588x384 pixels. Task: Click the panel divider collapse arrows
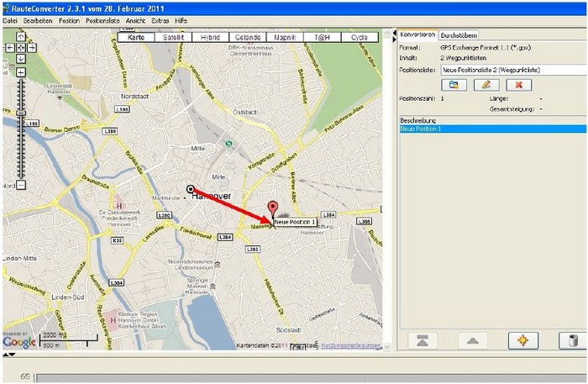tap(395, 36)
